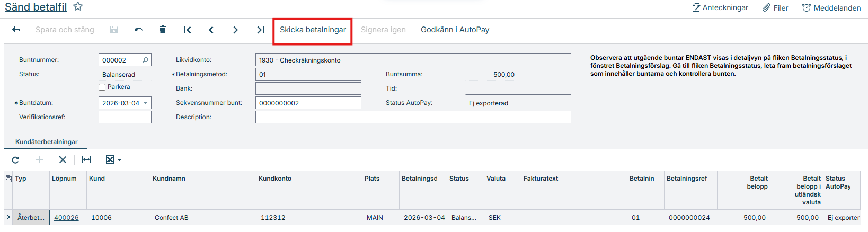The image size is (868, 232).
Task: Open Anteckningar in top bar
Action: pos(720,7)
